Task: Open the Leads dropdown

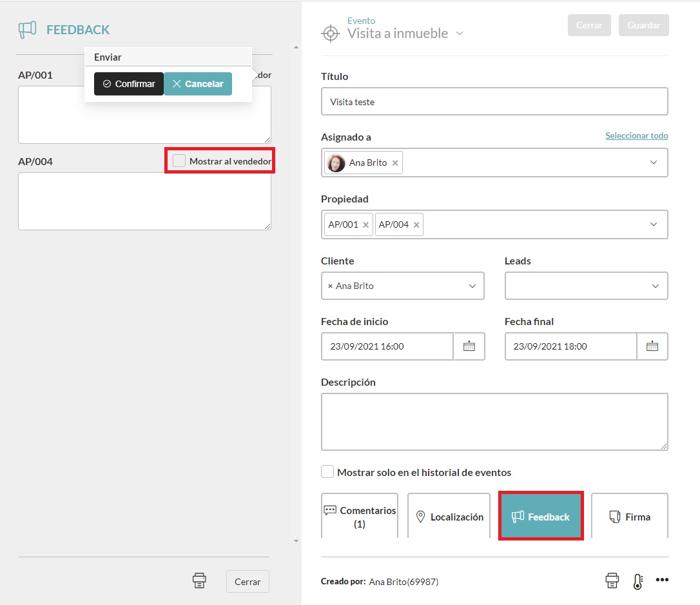Action: click(655, 286)
